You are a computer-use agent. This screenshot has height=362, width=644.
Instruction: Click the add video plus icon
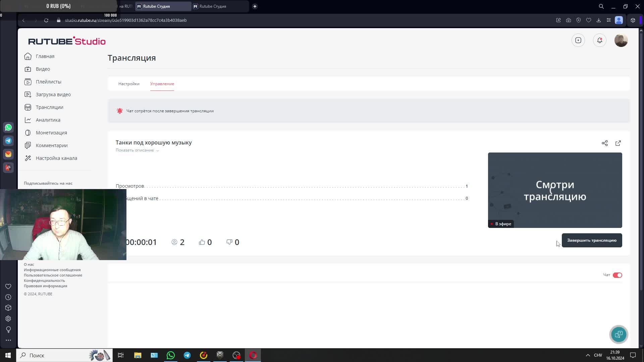click(578, 40)
